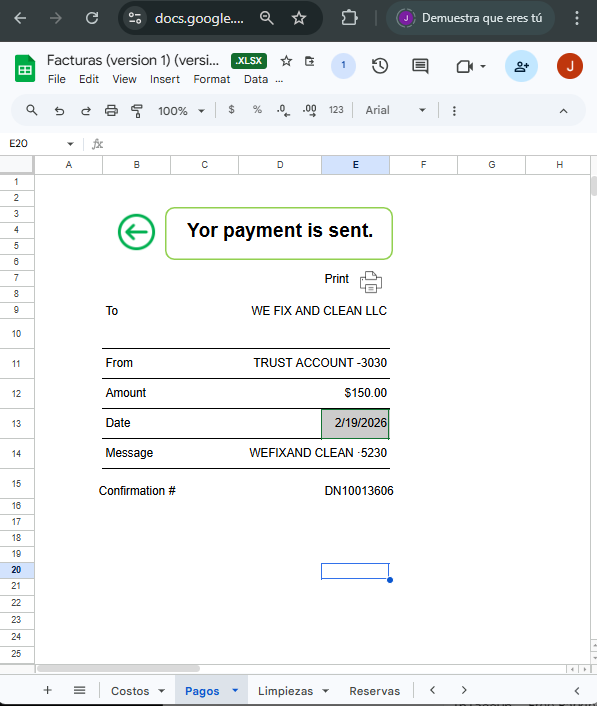Open the Arial font dropdown
The width and height of the screenshot is (597, 706).
click(x=395, y=110)
